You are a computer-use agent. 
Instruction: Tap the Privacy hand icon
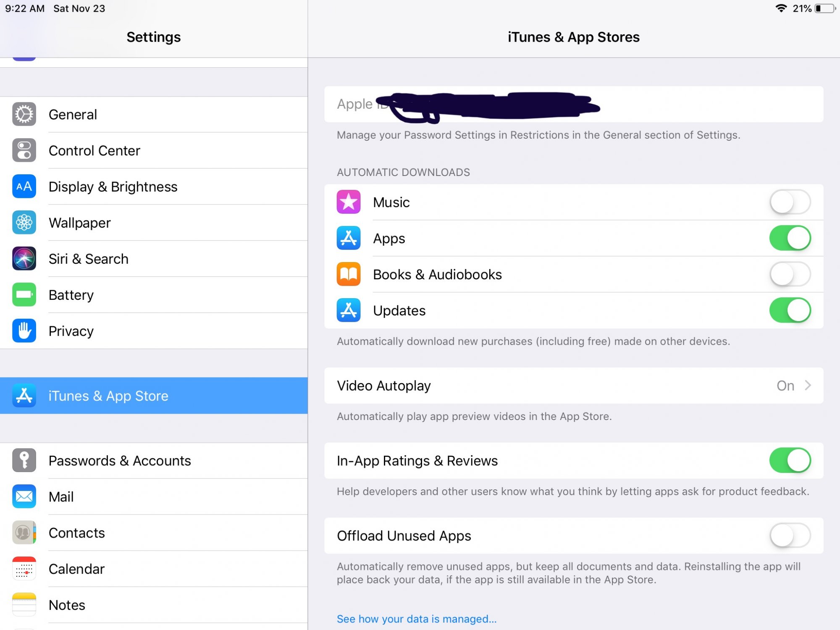24,331
